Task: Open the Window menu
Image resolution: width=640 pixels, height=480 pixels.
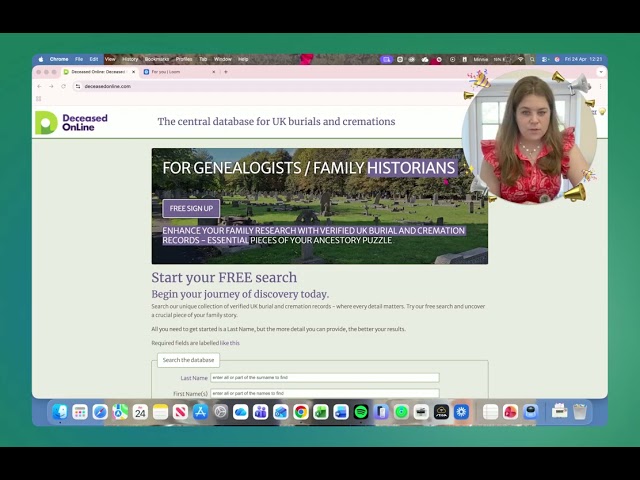Action: (222, 59)
